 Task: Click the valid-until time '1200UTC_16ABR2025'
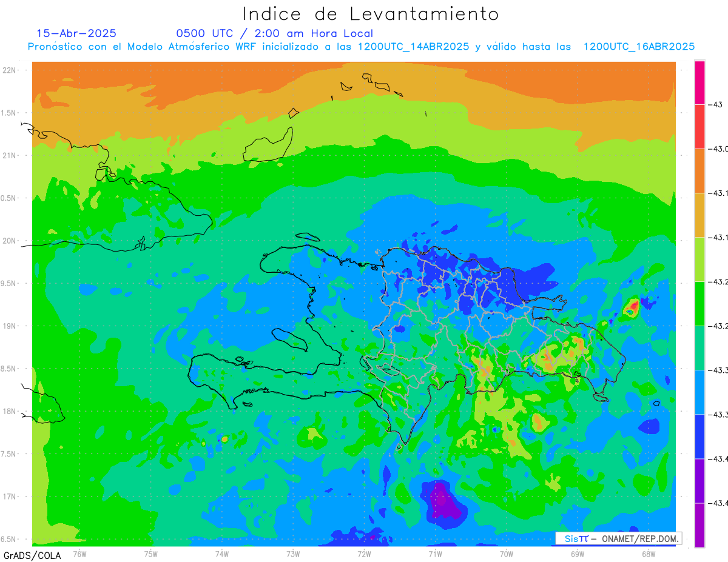pos(639,47)
